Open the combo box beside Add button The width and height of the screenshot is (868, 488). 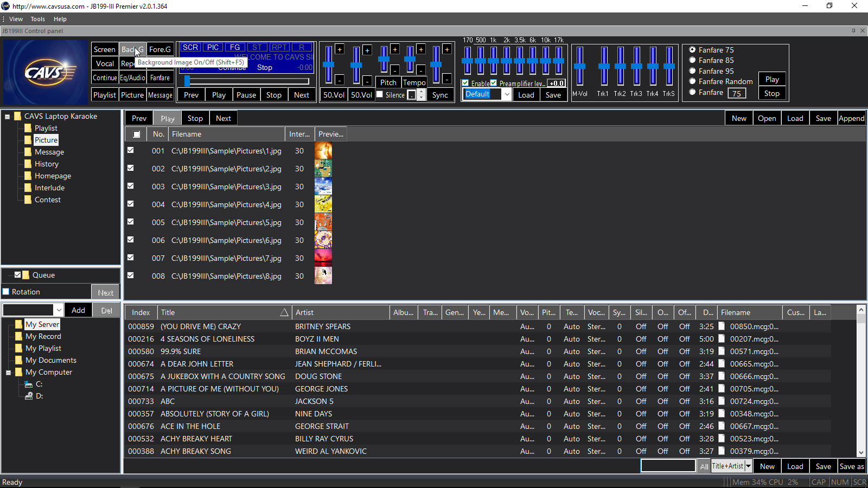59,310
